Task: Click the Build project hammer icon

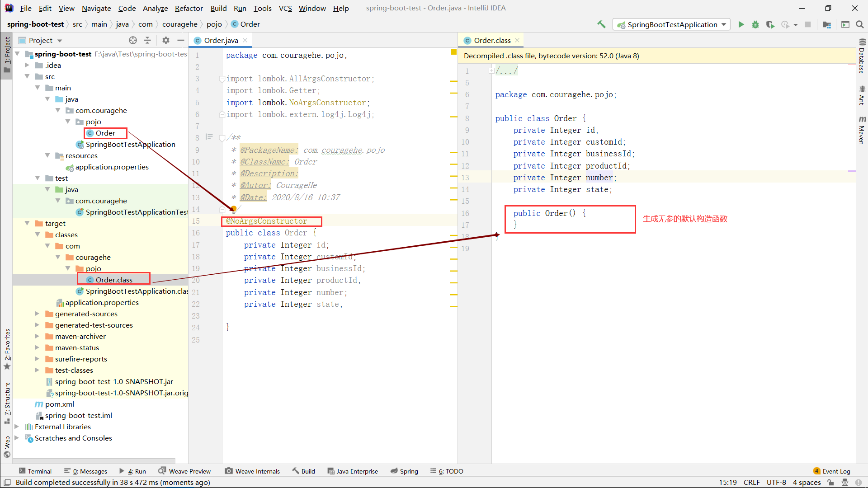Action: coord(601,24)
